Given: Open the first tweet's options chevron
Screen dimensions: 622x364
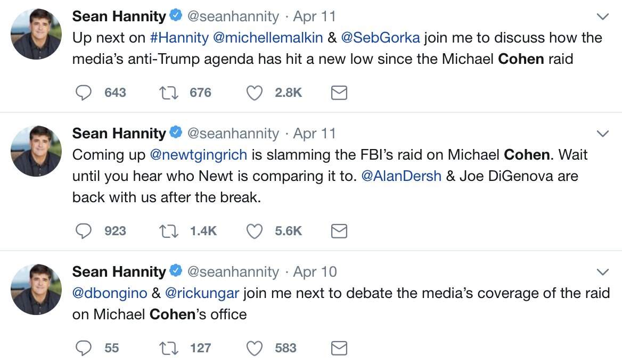Looking at the screenshot, I should click(602, 17).
